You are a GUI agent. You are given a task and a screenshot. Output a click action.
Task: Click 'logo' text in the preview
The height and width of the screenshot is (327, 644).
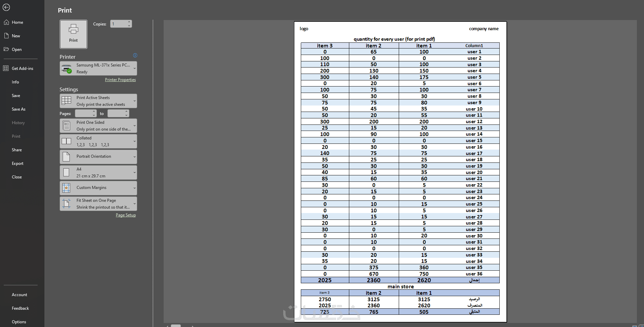tap(304, 29)
